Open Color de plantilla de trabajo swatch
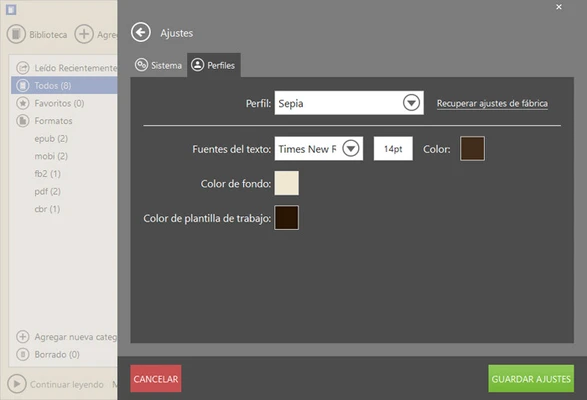 [287, 218]
